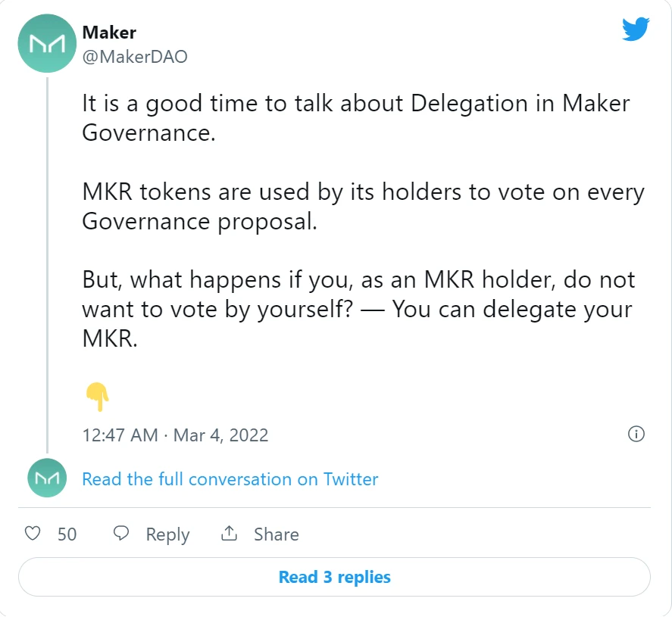Click the pointing down hand emoji
This screenshot has height=617, width=672.
[98, 396]
